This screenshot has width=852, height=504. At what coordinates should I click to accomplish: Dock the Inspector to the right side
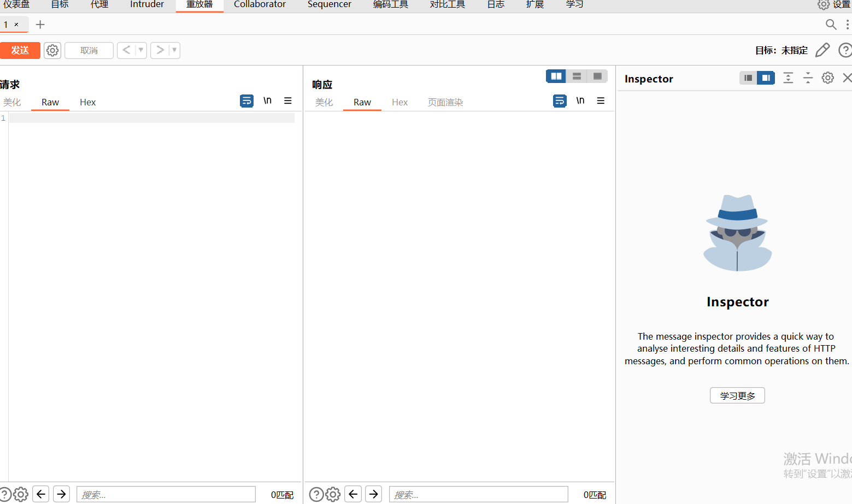tap(766, 78)
